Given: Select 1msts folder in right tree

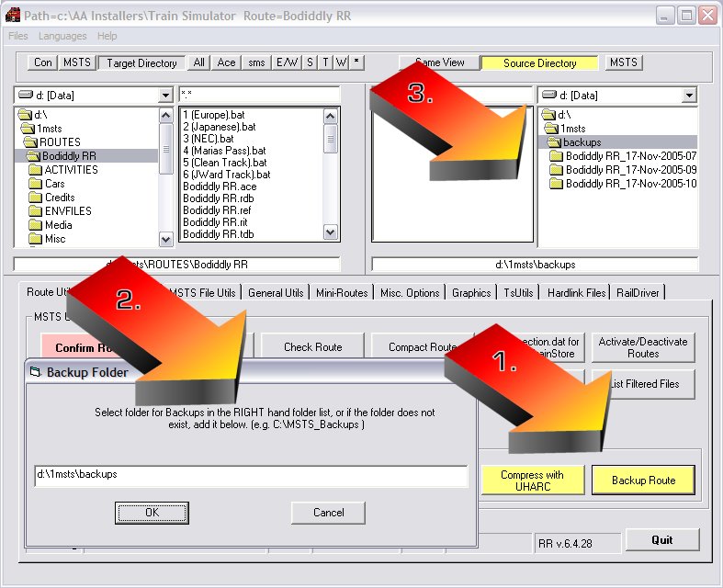Looking at the screenshot, I should point(565,129).
